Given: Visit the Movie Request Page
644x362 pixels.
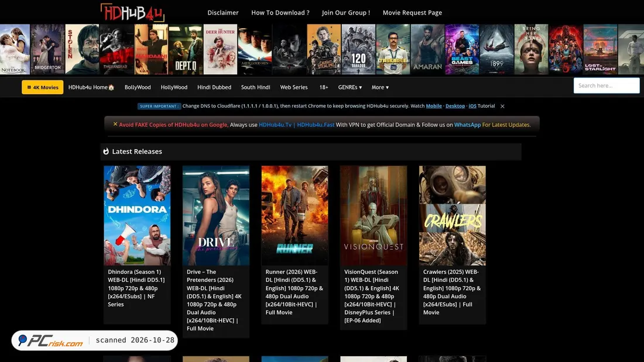Looking at the screenshot, I should click(x=412, y=12).
